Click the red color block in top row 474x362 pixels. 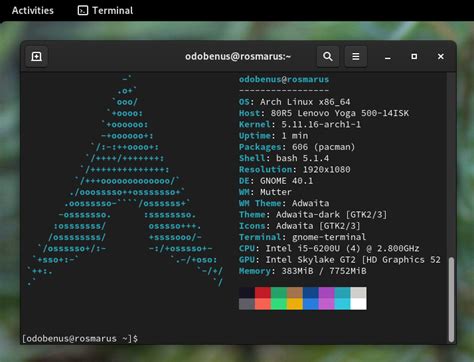point(263,293)
